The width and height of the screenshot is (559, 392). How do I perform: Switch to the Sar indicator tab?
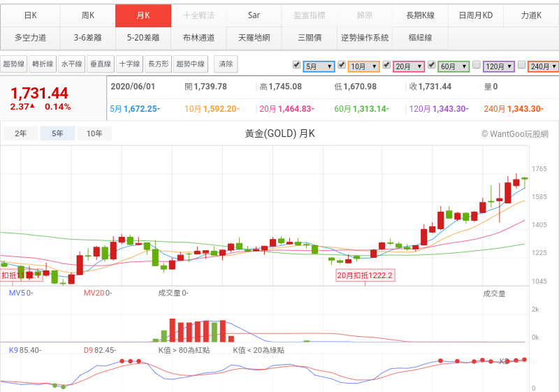[254, 15]
